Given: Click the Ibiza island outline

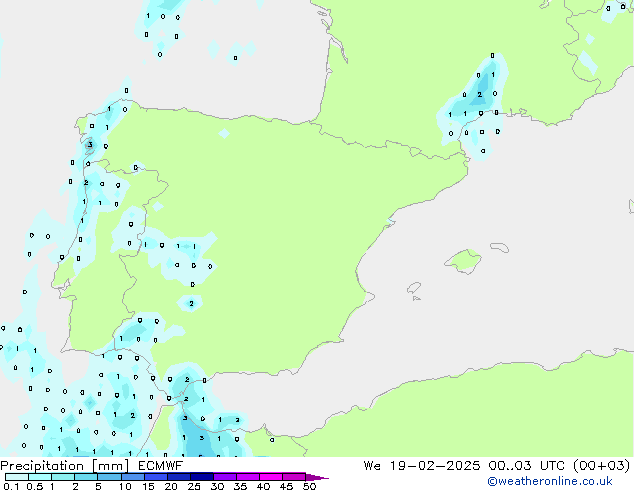Looking at the screenshot, I should pyautogui.click(x=414, y=288).
